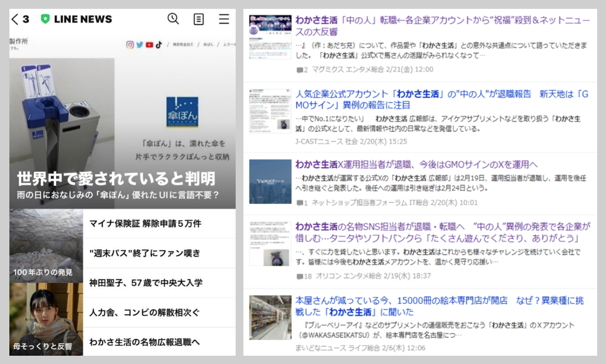Click the TikTok icon

coord(158,45)
